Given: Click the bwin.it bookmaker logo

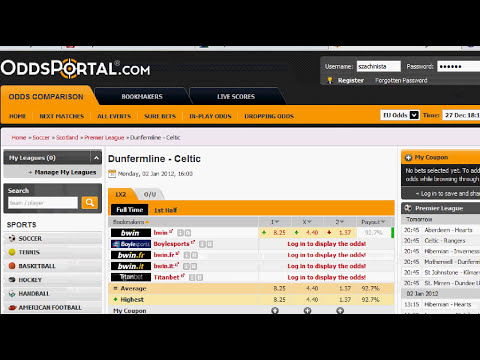Looking at the screenshot, I should coord(131,266).
